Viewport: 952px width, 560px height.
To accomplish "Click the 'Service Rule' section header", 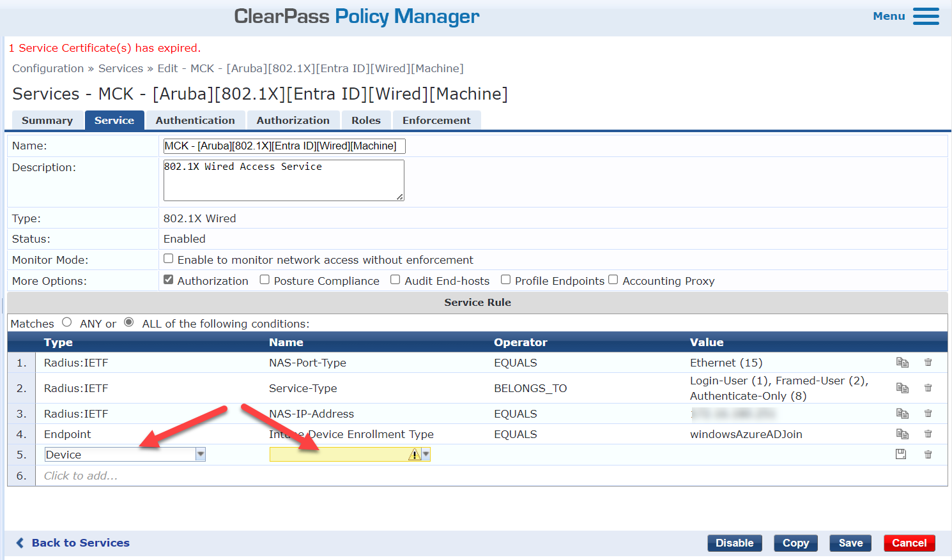I will [x=477, y=302].
